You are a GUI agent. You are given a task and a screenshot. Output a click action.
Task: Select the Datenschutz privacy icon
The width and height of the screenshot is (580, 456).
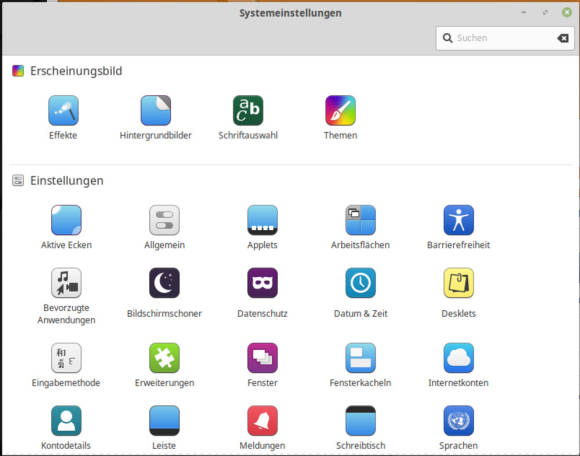click(x=262, y=283)
